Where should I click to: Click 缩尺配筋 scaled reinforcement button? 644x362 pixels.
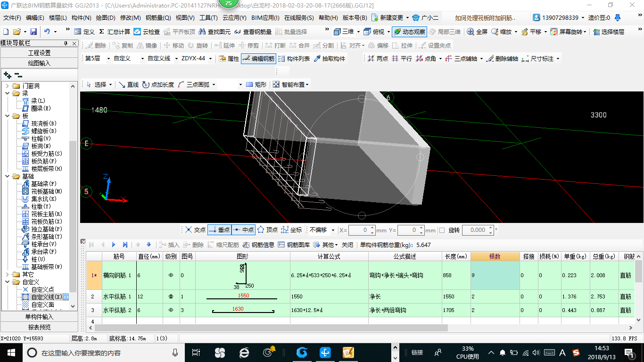[x=223, y=245]
